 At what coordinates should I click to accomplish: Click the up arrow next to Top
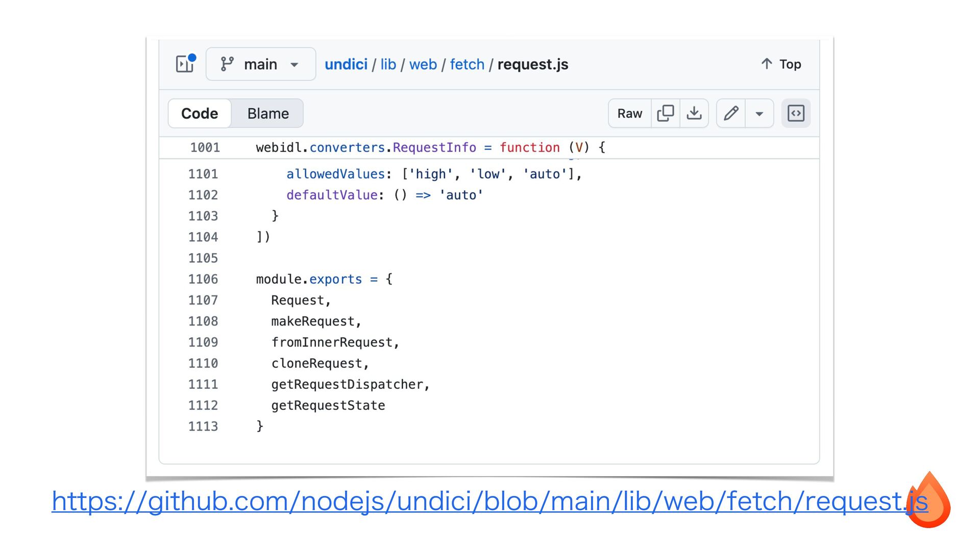(x=766, y=64)
